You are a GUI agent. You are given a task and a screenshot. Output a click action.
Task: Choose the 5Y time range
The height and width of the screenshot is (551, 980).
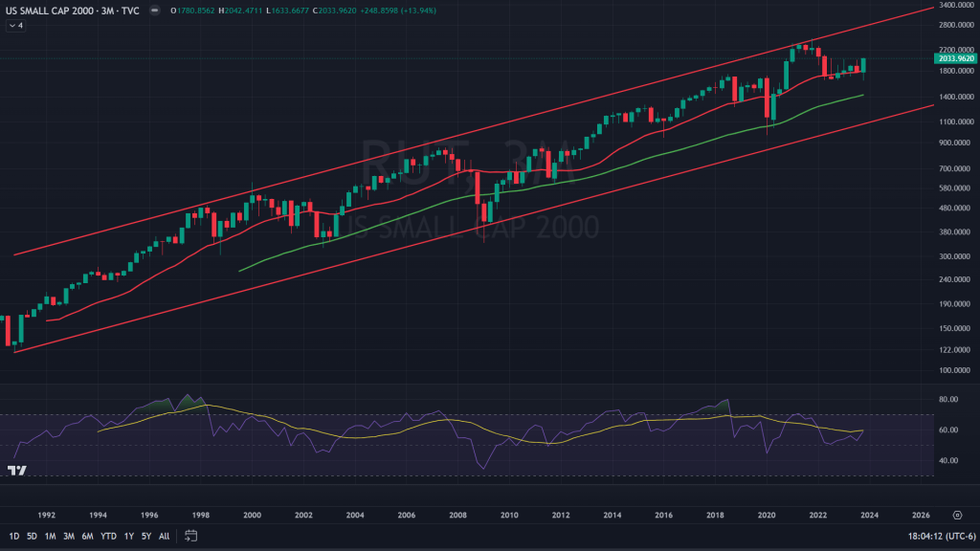pyautogui.click(x=145, y=535)
